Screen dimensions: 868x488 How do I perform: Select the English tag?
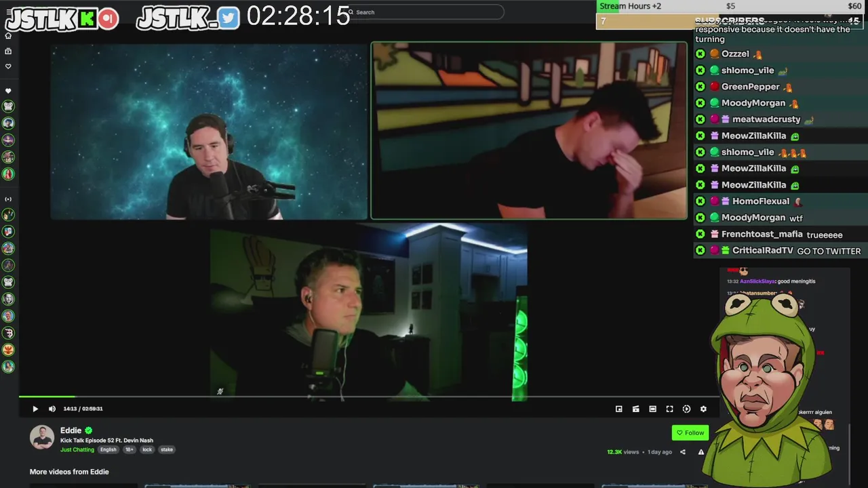coord(108,449)
